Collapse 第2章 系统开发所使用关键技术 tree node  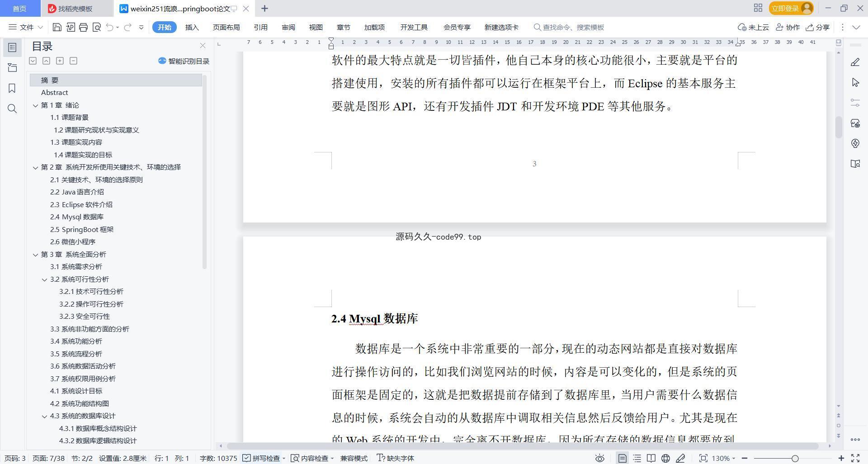pyautogui.click(x=35, y=167)
